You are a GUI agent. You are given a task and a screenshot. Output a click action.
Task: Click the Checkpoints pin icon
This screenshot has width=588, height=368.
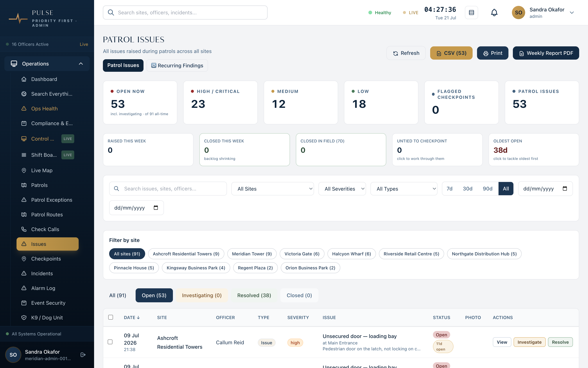pyautogui.click(x=24, y=259)
